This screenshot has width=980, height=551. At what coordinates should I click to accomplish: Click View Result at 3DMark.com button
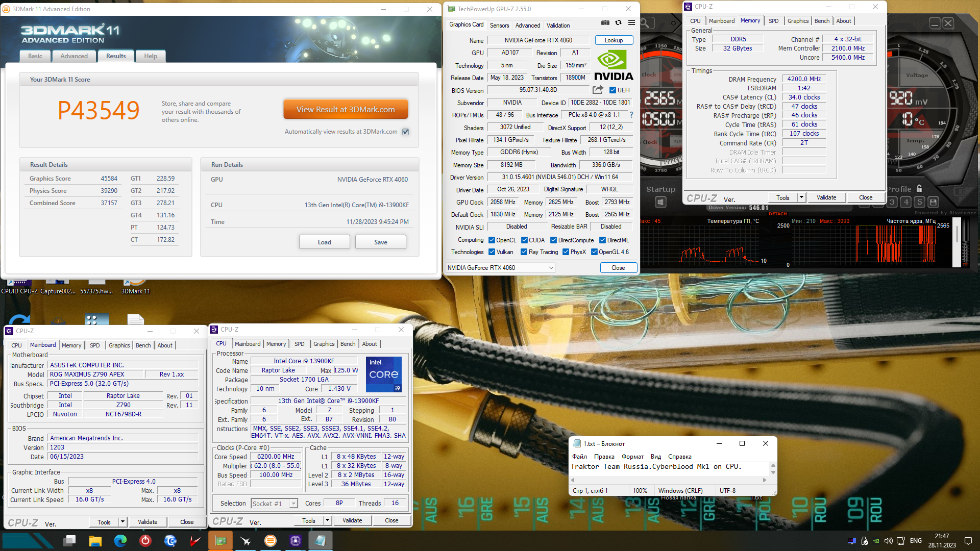pos(346,110)
